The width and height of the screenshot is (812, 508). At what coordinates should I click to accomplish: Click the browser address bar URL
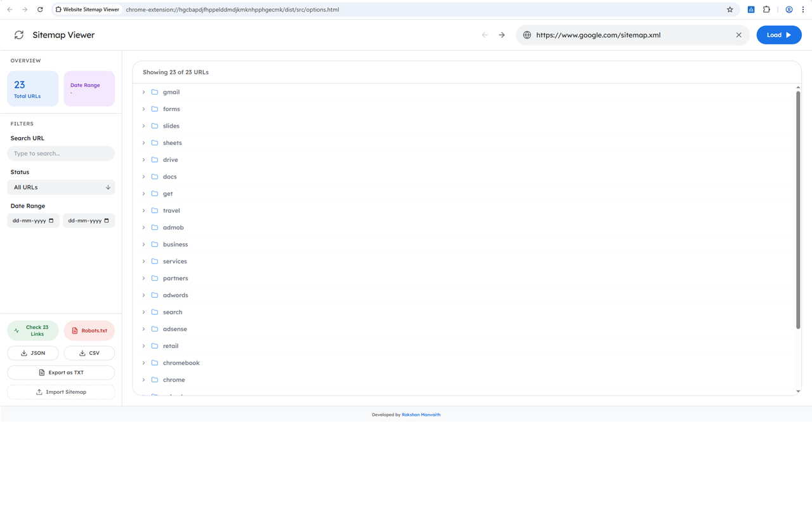pyautogui.click(x=232, y=10)
